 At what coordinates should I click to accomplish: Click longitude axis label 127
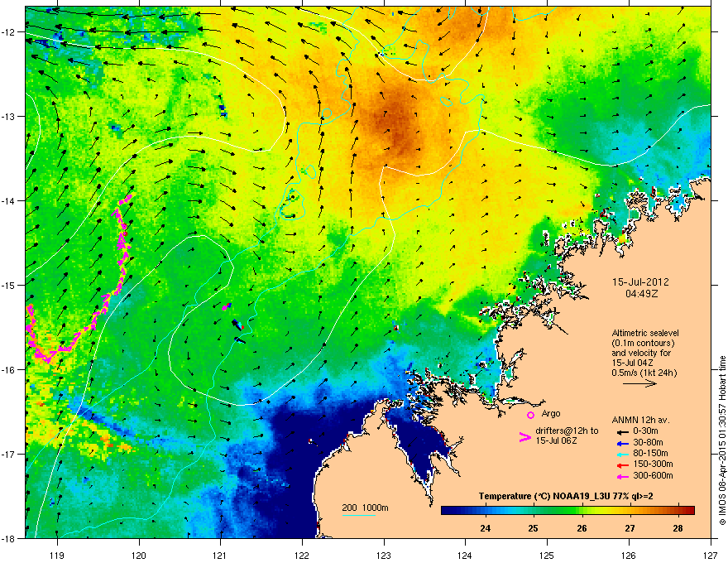pyautogui.click(x=710, y=555)
